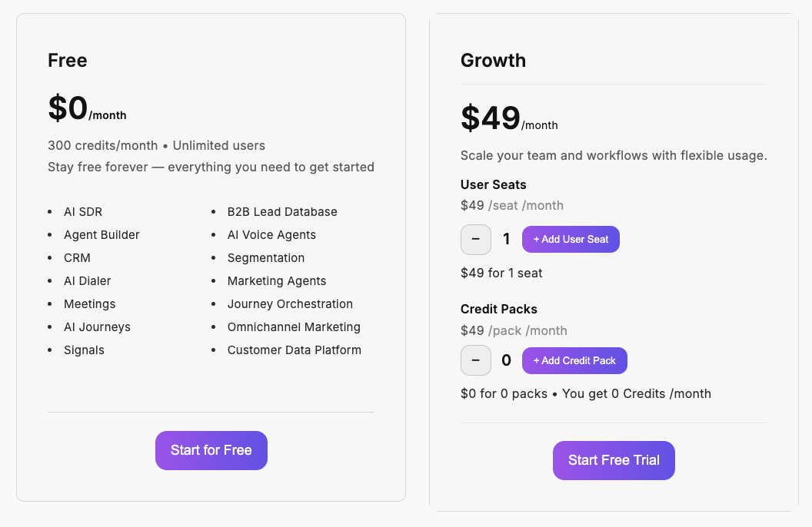Screen dimensions: 812x527
Task: Click the B2B Lead Database feature
Action: click(282, 211)
